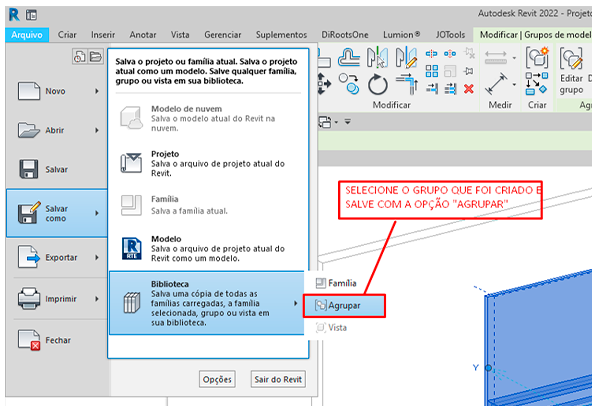This screenshot has height=411, width=596.
Task: Open the Customize Quick Access Toolbar dropdown
Action: 347,122
